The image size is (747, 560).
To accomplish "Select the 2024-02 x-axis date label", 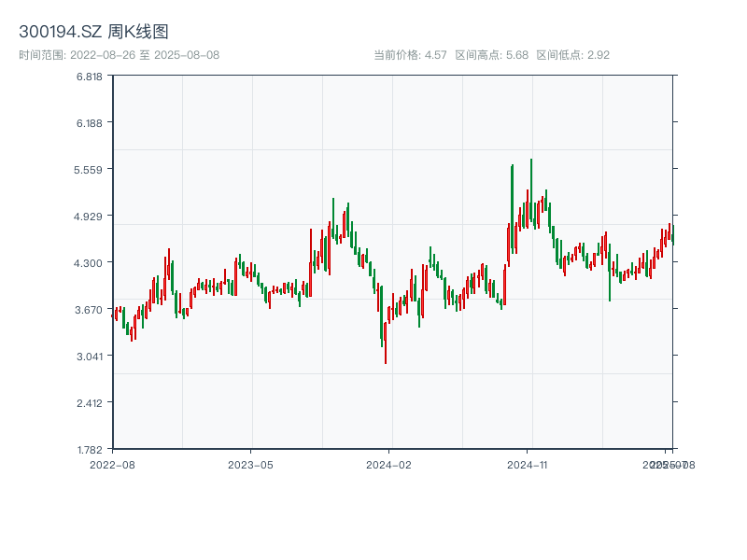I will 388,464.
